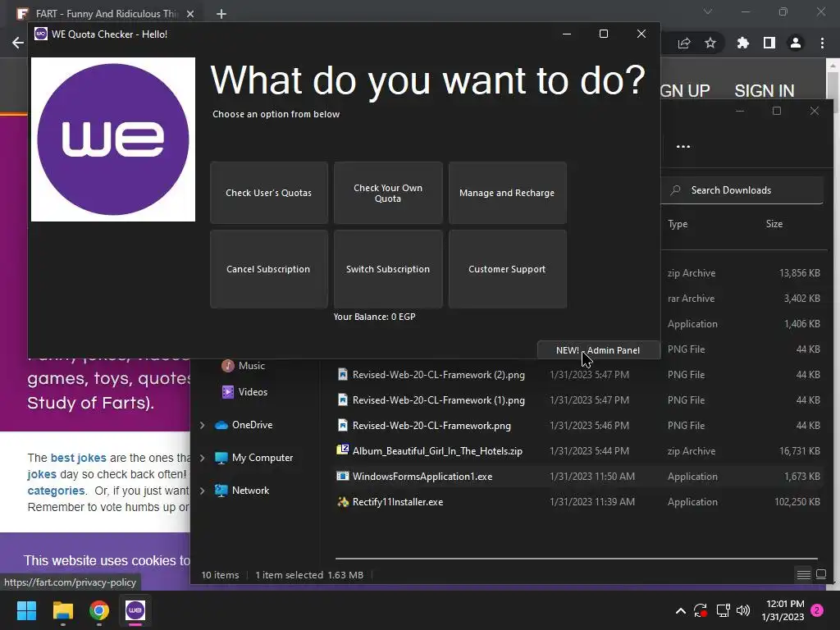This screenshot has height=630, width=840.
Task: Open the NEW! Admin Panel button
Action: pos(598,349)
